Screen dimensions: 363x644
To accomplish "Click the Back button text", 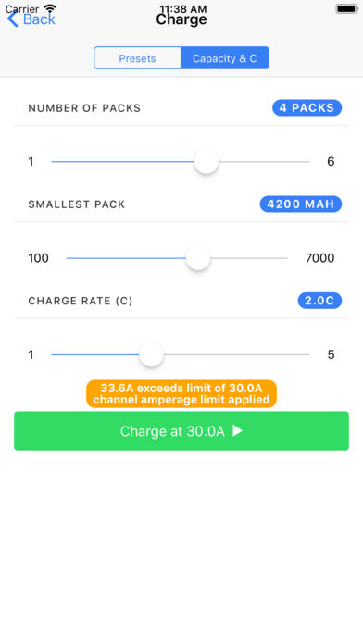I will (x=39, y=19).
